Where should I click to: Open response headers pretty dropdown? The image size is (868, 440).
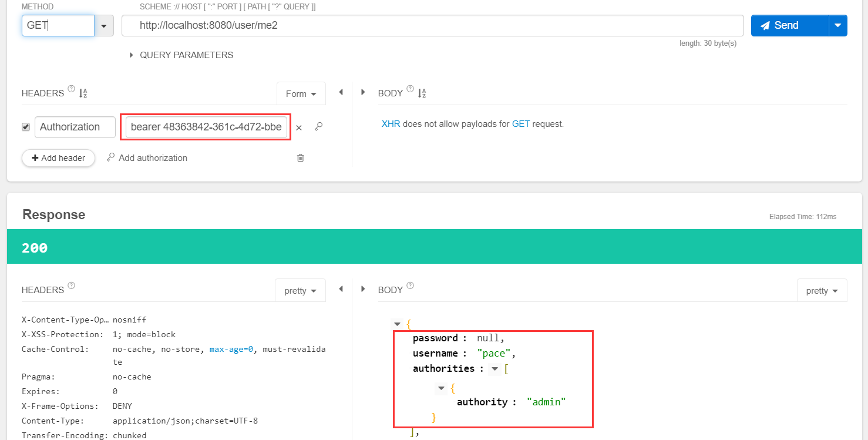[301, 291]
